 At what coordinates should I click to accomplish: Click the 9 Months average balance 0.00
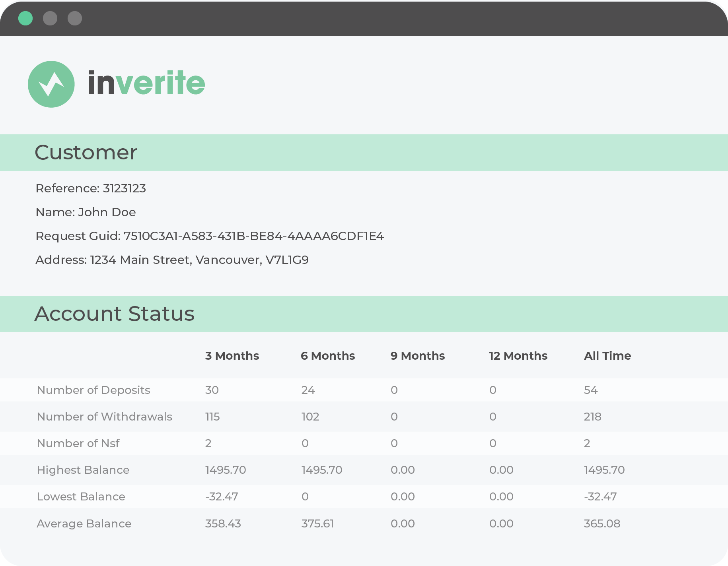click(x=403, y=523)
